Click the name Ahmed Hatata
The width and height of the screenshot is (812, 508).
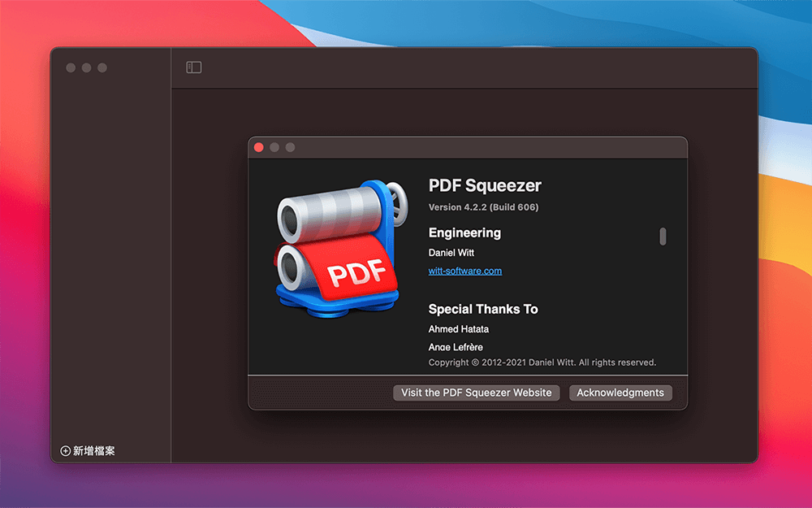coord(458,329)
